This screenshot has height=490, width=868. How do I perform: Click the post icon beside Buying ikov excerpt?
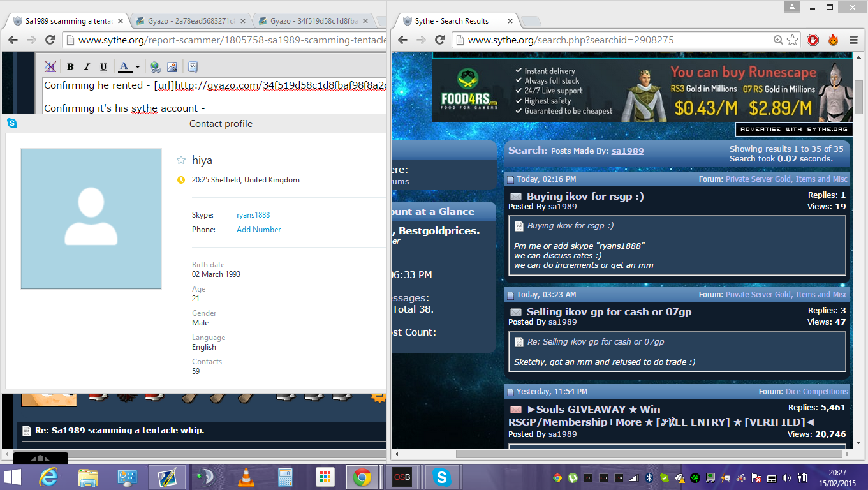tap(519, 226)
